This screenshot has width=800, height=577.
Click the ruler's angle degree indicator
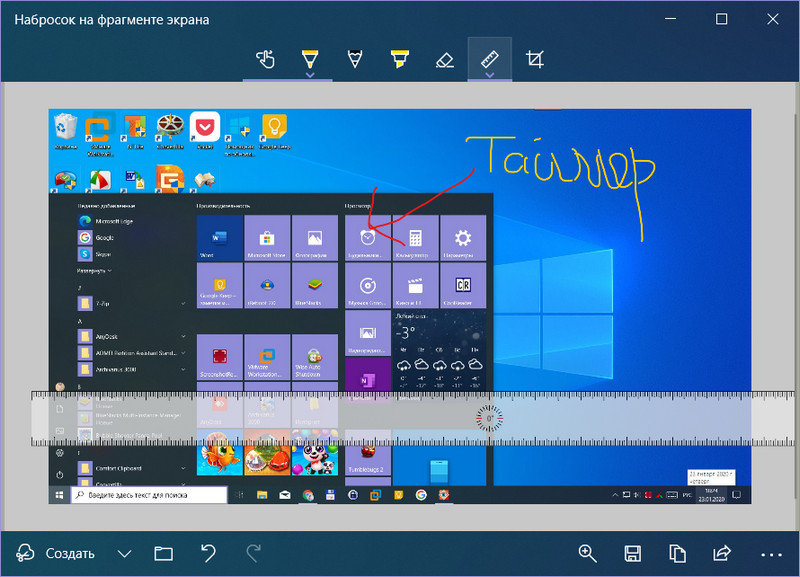489,418
